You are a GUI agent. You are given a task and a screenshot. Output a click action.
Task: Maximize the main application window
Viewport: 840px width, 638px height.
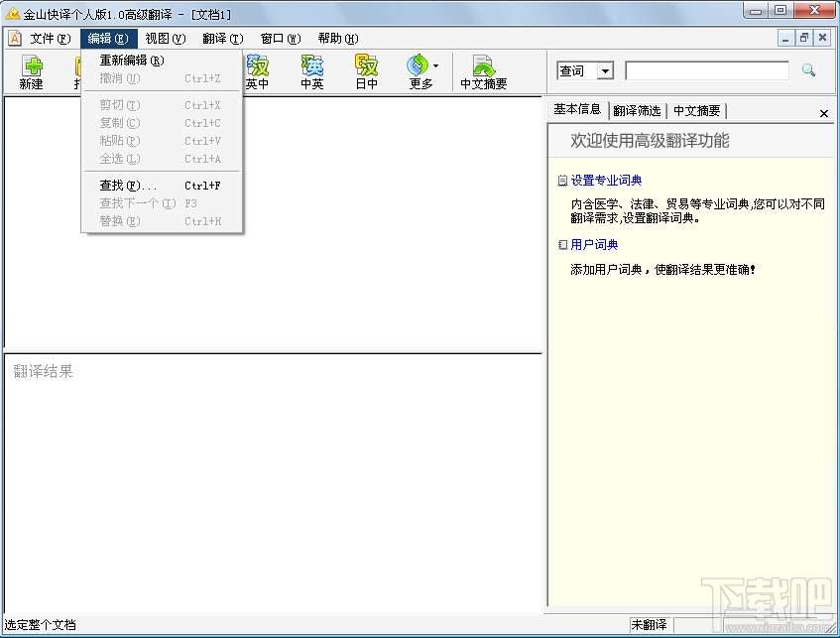(x=780, y=10)
